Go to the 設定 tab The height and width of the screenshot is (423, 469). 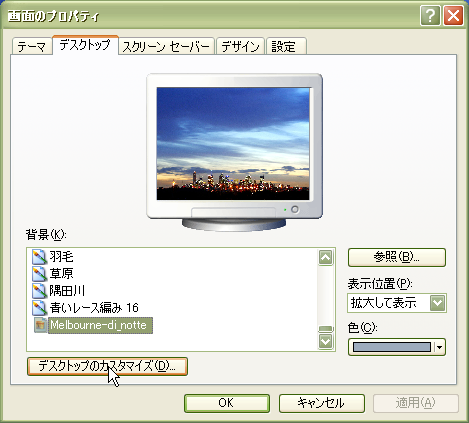pos(286,46)
